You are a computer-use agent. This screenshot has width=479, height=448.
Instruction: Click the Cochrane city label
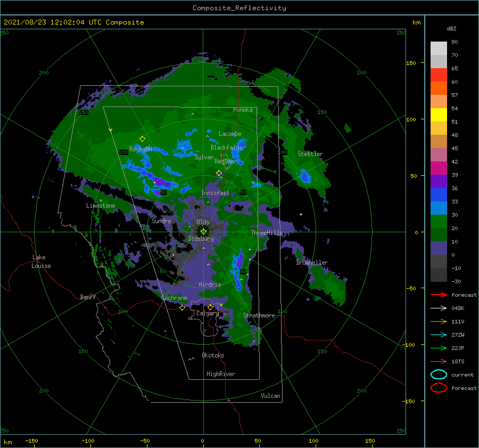click(x=174, y=298)
